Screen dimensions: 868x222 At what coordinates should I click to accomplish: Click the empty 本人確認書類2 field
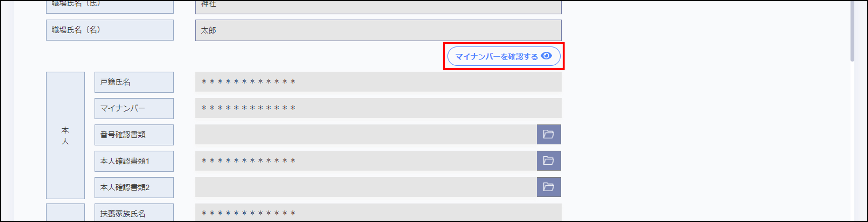(x=366, y=187)
